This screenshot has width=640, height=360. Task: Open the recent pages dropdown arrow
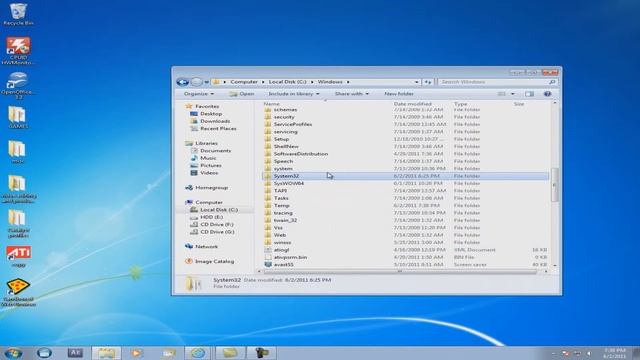(x=207, y=82)
